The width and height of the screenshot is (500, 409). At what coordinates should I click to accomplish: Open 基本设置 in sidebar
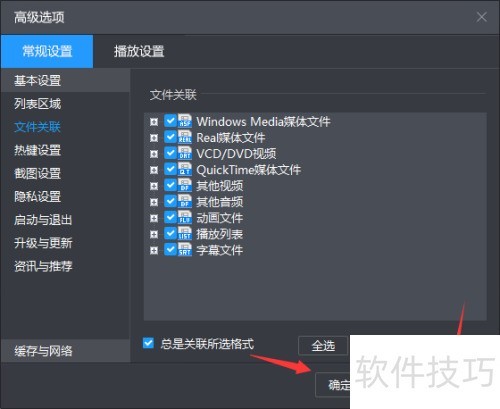(65, 81)
